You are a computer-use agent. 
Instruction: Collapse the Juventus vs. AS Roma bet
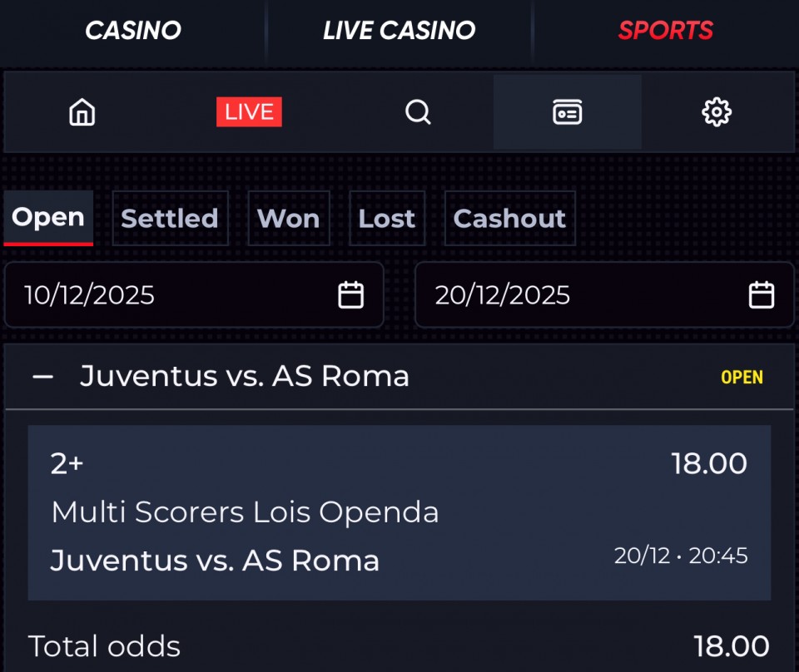(42, 377)
